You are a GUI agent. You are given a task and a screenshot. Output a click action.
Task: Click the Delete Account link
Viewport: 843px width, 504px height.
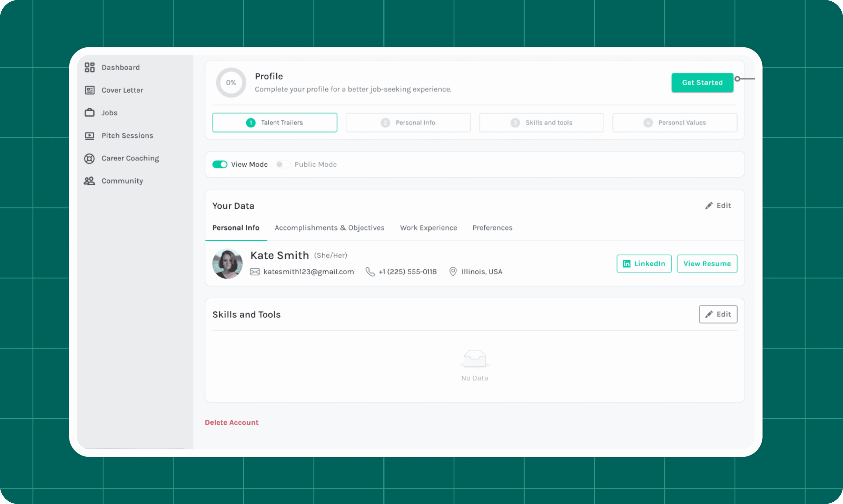coord(231,422)
